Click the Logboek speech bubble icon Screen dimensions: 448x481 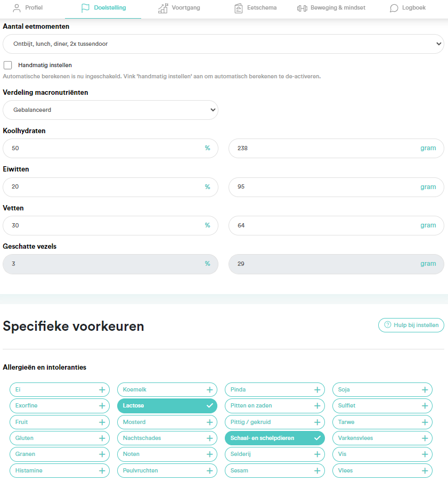coord(394,8)
